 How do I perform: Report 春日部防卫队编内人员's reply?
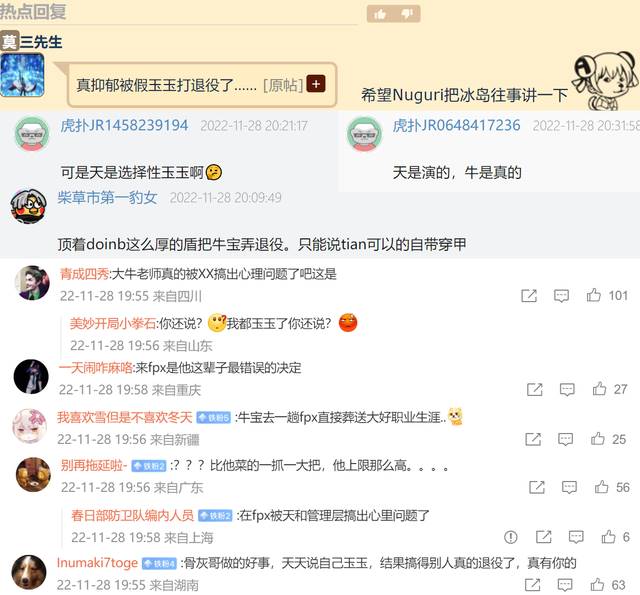point(511,537)
